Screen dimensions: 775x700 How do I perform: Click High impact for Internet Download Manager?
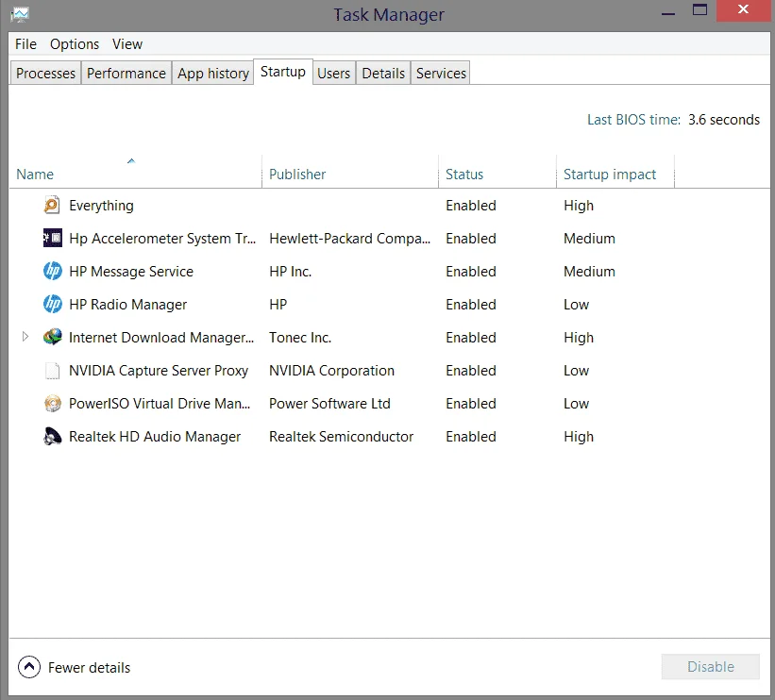[x=579, y=338]
